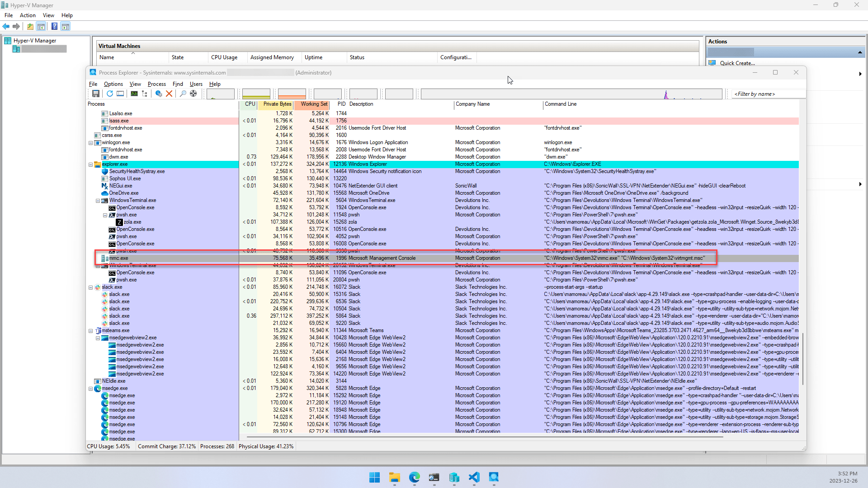Click Quick Create in the Actions pane
Viewport: 868px width, 488px height.
(x=738, y=63)
